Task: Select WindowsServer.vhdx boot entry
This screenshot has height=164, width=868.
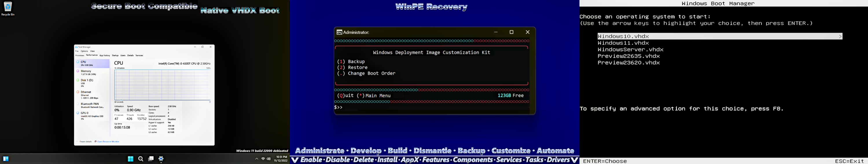Action: click(x=631, y=49)
